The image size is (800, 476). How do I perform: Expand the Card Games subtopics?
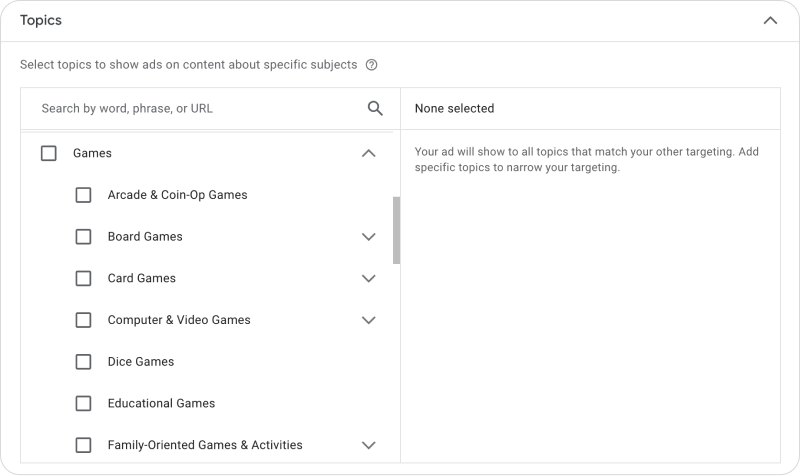tap(368, 279)
